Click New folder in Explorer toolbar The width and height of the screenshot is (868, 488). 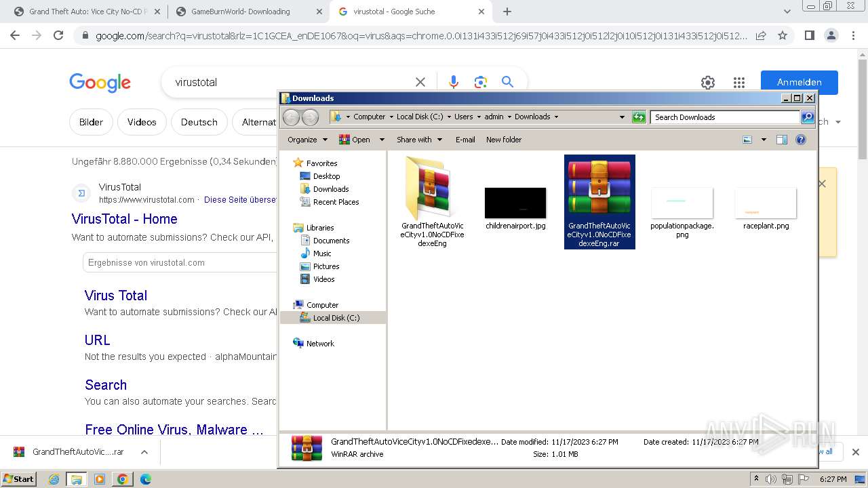tap(504, 140)
